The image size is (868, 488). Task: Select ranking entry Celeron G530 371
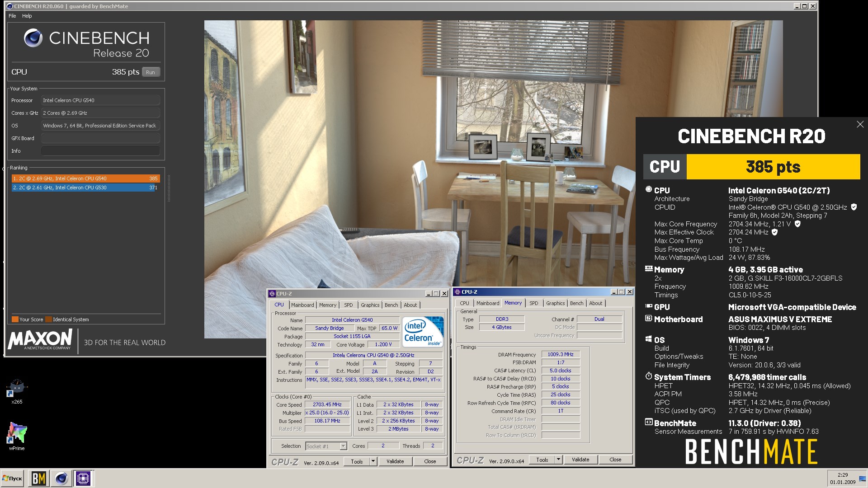85,188
